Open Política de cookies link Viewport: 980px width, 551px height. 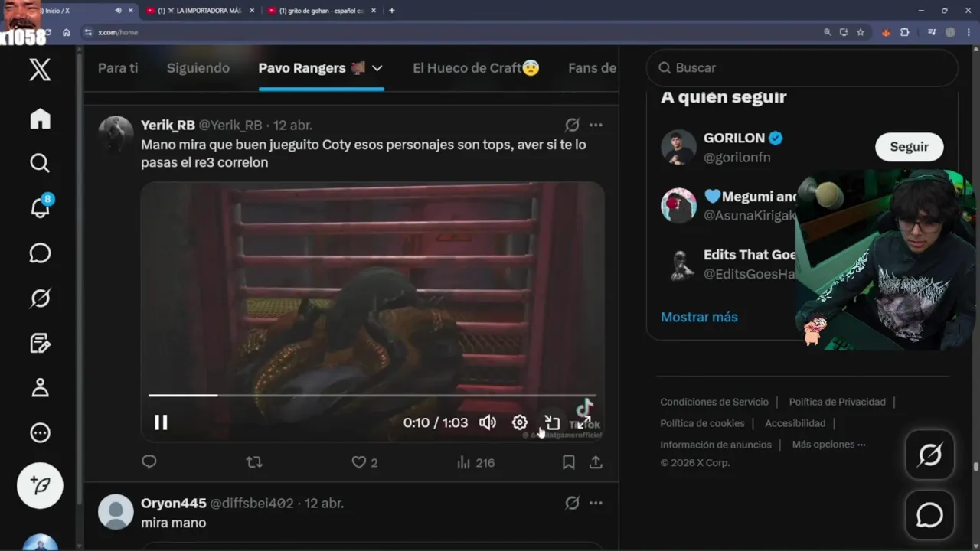coord(702,423)
